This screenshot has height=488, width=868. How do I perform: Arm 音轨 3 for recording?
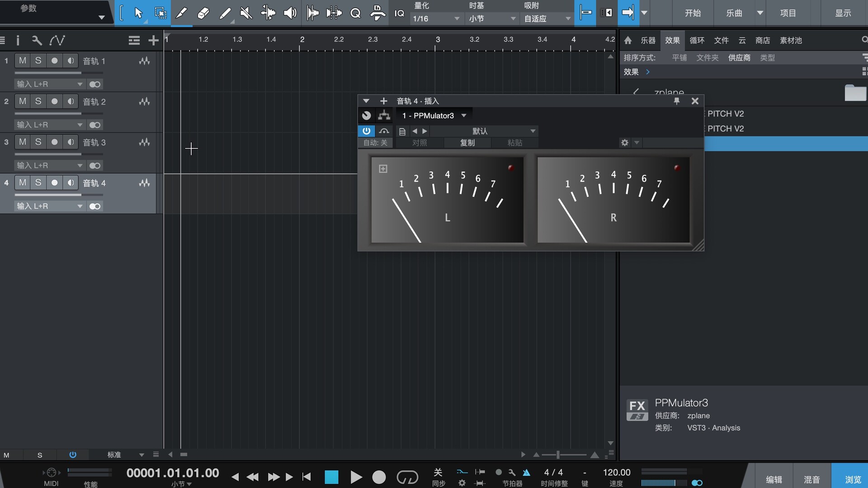(x=54, y=142)
